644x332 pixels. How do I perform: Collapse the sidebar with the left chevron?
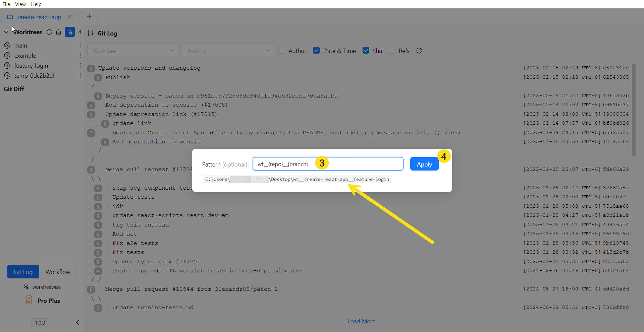click(x=77, y=323)
